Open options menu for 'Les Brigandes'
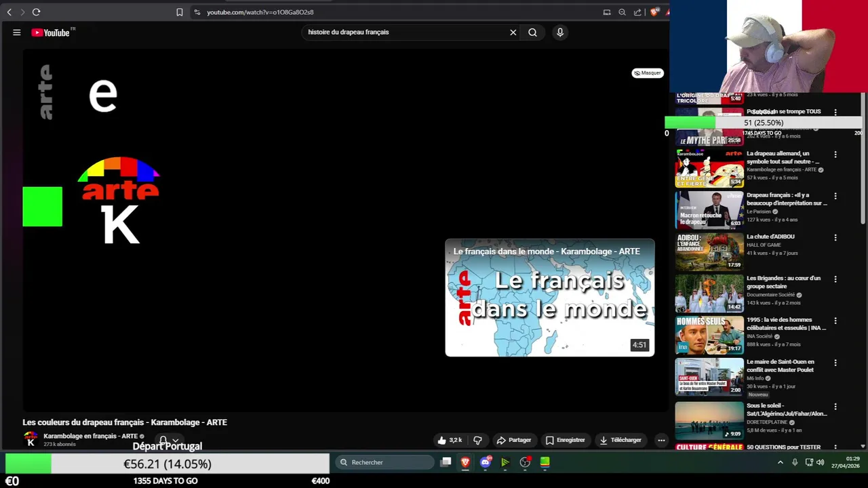The width and height of the screenshot is (868, 488). pos(835,279)
